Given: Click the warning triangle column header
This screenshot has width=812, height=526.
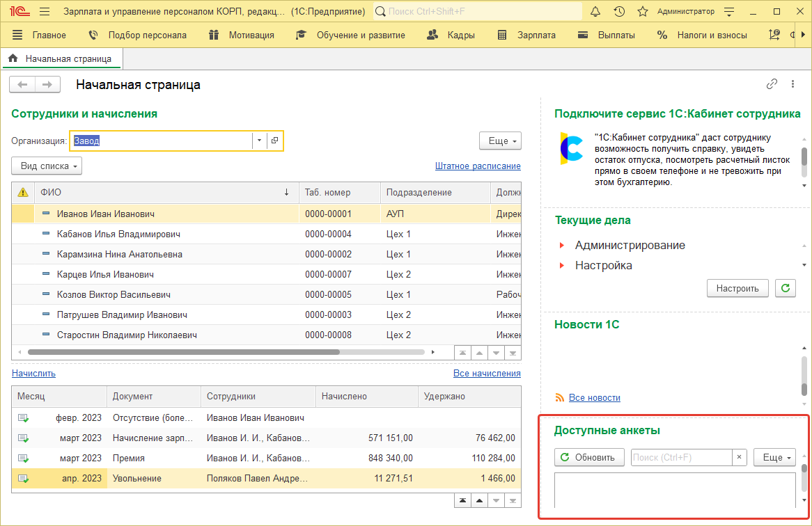Looking at the screenshot, I should pos(23,193).
